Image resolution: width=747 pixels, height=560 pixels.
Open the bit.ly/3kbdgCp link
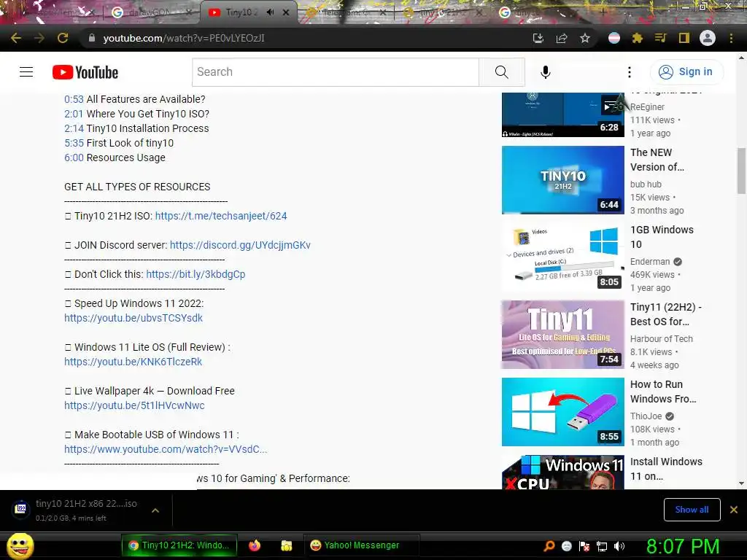click(196, 274)
